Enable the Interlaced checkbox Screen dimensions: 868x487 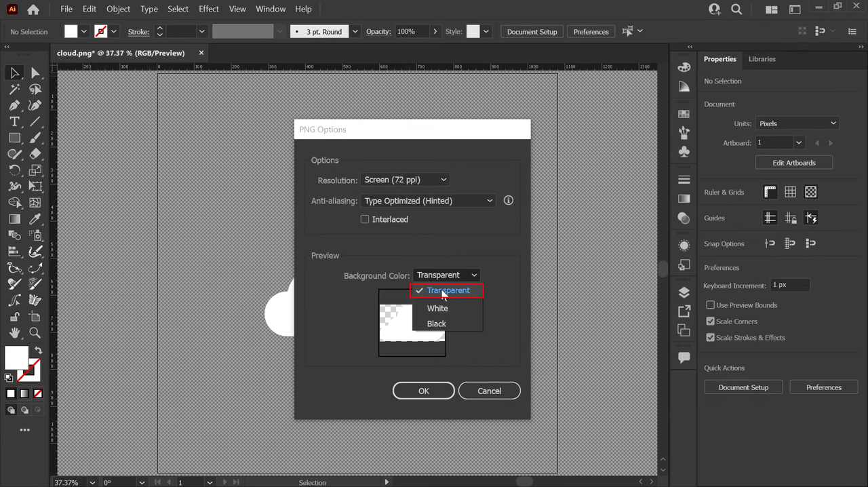(365, 219)
